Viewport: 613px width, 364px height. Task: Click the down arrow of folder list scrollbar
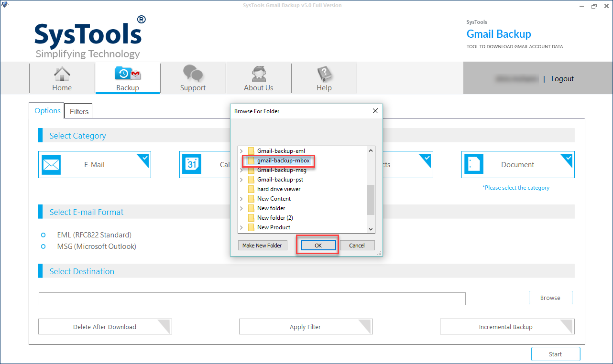pyautogui.click(x=371, y=229)
